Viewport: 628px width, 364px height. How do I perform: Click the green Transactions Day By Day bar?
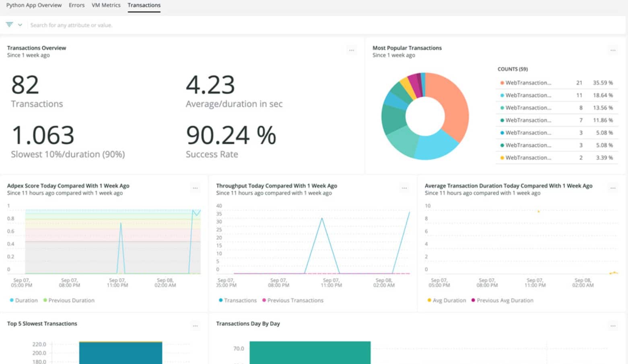pos(310,353)
